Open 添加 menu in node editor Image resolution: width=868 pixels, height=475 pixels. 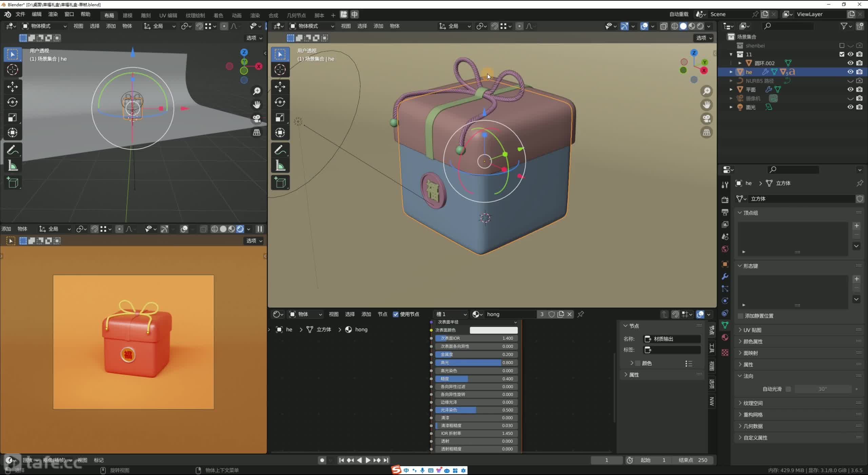(x=366, y=314)
